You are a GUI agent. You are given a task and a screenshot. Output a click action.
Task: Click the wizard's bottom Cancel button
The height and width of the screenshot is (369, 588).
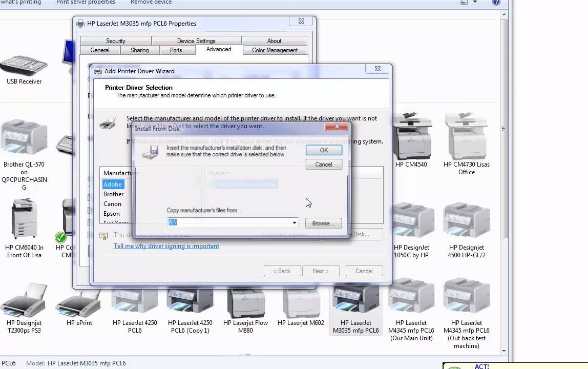[364, 271]
